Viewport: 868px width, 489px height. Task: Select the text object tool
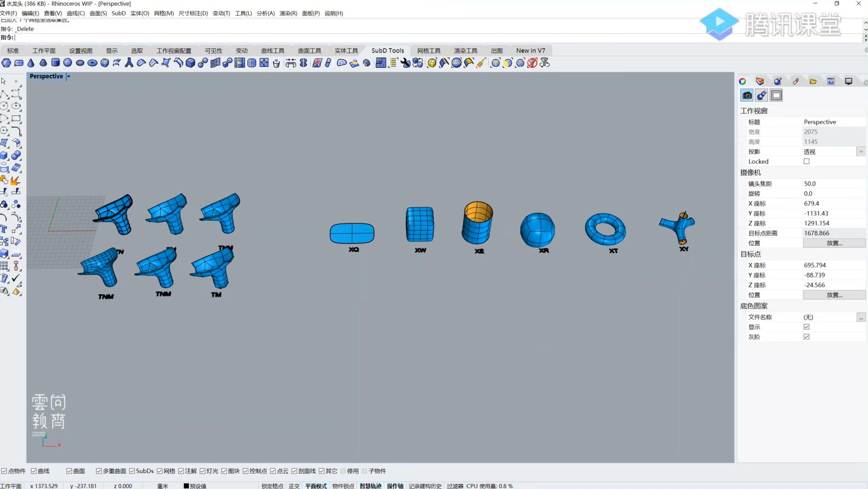pos(4,229)
